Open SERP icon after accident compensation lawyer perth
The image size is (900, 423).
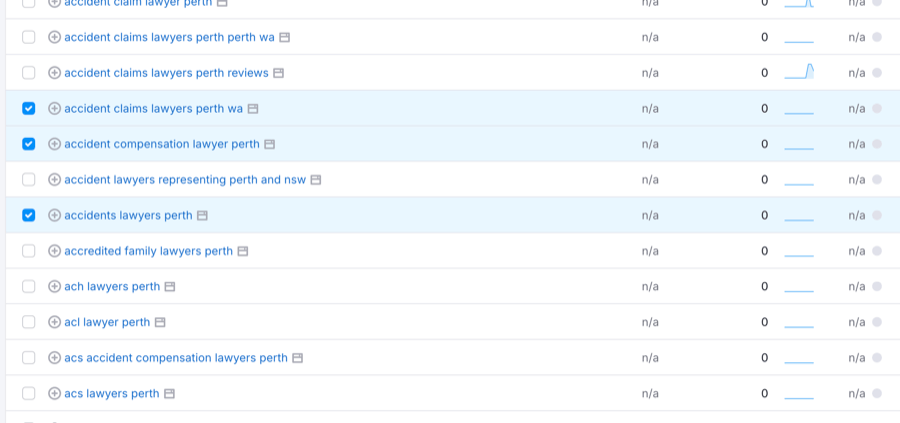(x=270, y=144)
